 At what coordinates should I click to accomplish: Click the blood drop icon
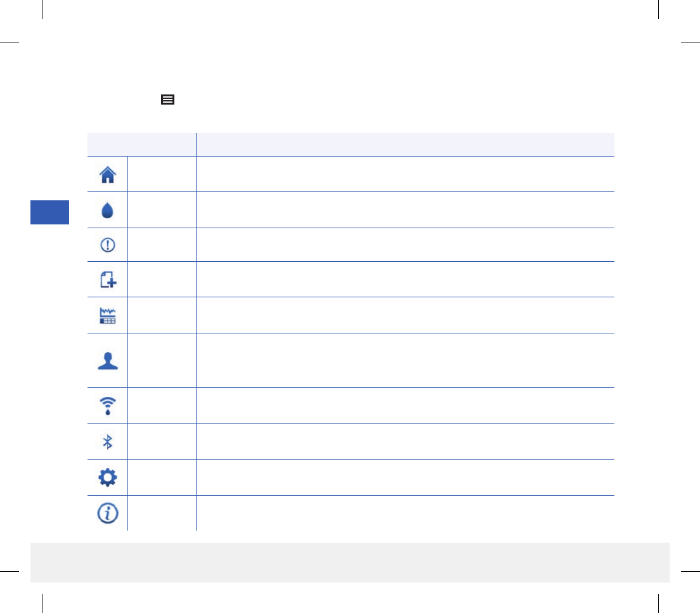pos(108,210)
